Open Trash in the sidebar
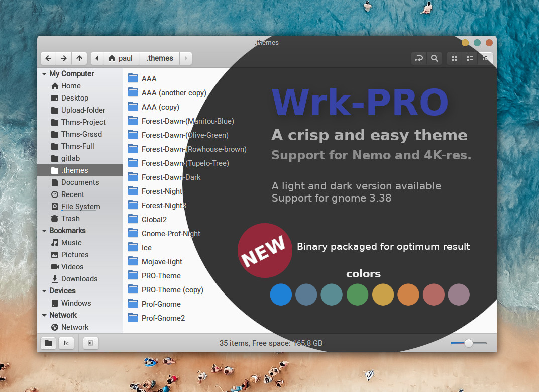The image size is (539, 392). tap(80, 218)
